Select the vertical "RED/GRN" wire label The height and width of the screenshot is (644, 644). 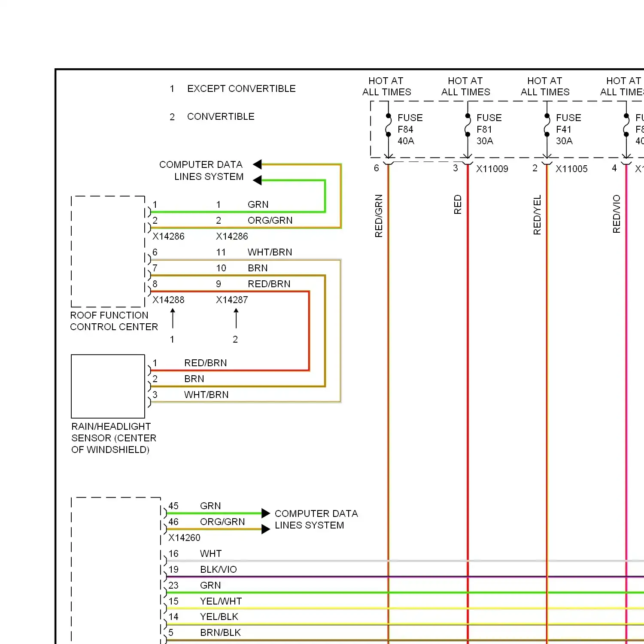(379, 216)
